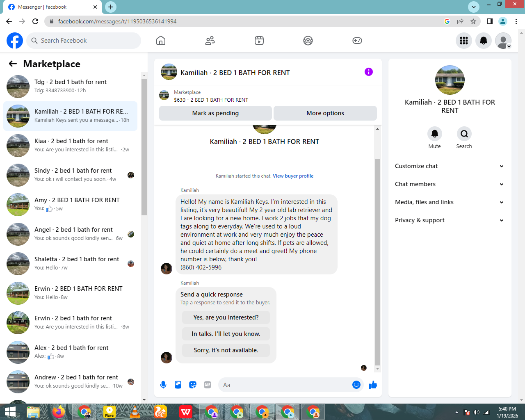Mute this conversation with the bell button

[435, 134]
